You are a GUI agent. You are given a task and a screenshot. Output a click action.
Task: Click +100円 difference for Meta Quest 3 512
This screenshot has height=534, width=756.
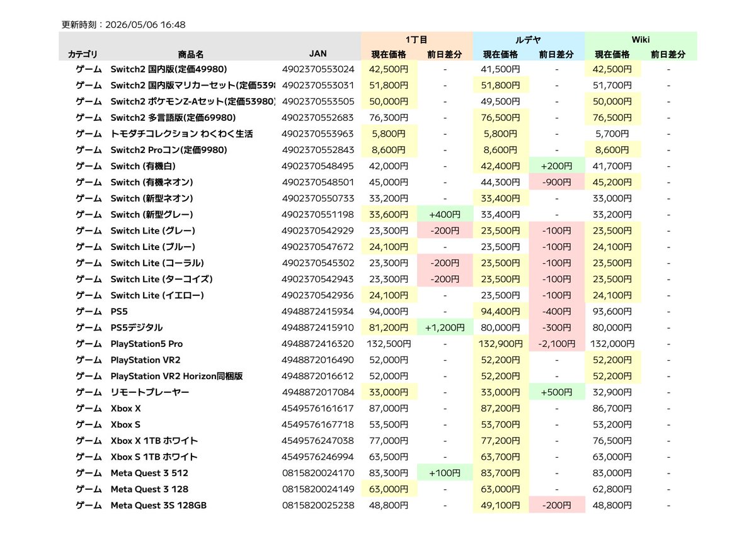445,473
